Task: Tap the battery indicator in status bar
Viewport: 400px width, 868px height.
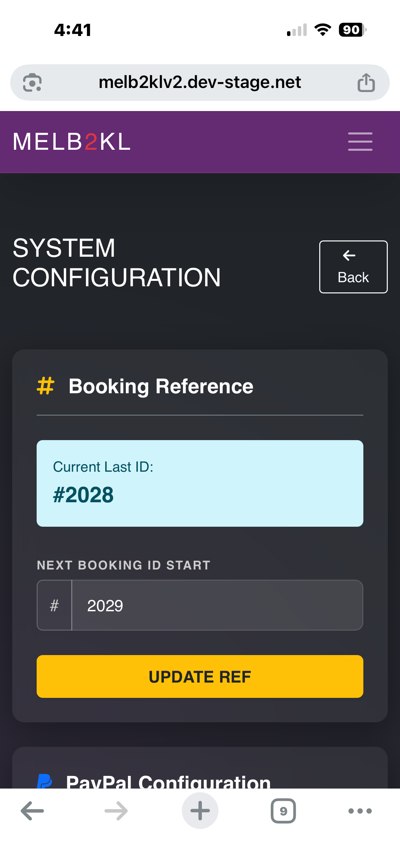Action: [x=352, y=30]
